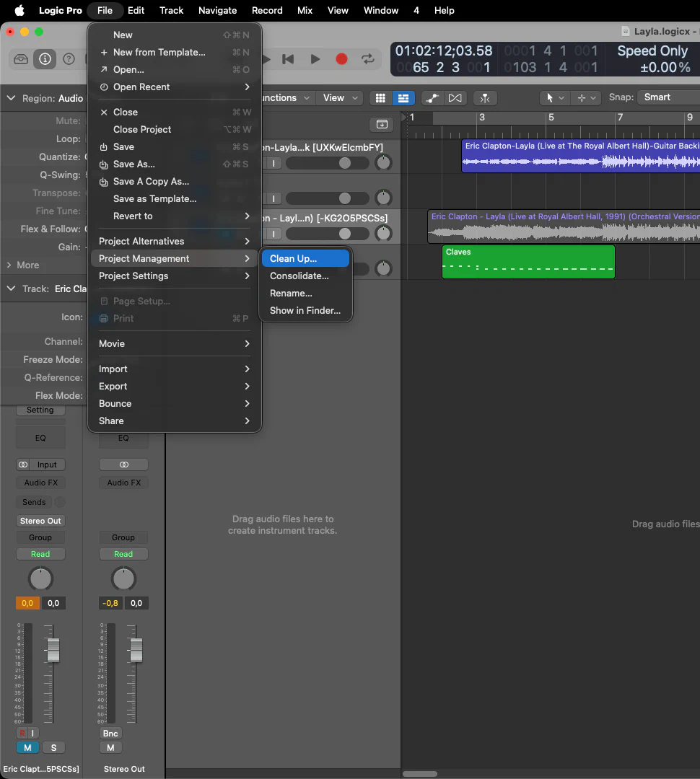Toggle Show Automation icon

pos(432,98)
